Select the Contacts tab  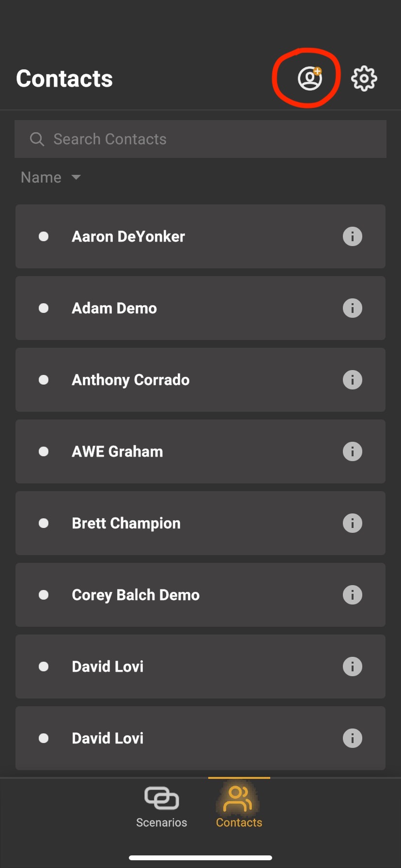239,807
